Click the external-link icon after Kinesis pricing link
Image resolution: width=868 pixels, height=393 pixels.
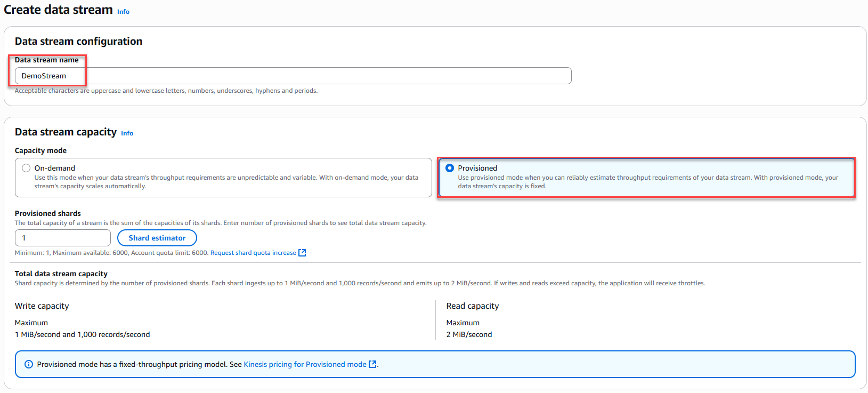click(372, 364)
